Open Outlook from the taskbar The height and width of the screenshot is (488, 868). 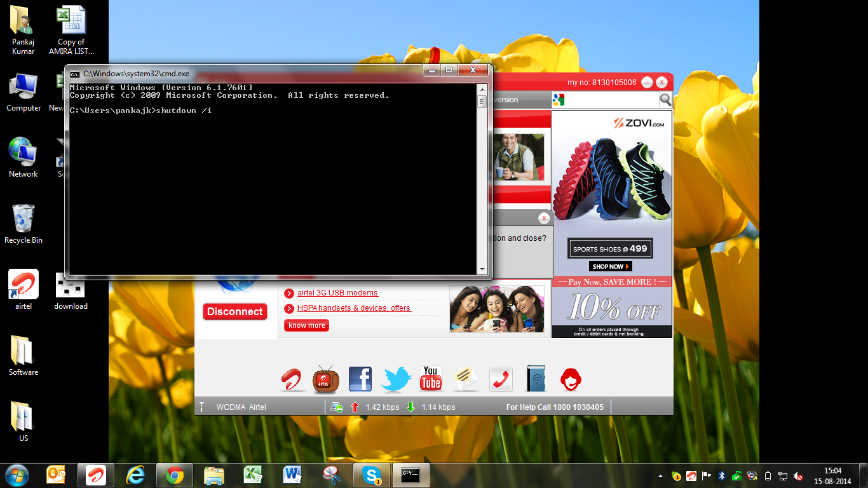tap(57, 475)
